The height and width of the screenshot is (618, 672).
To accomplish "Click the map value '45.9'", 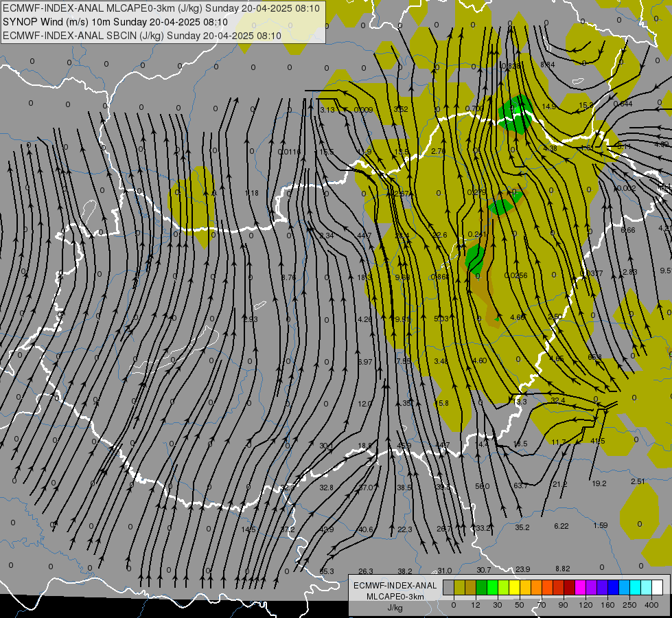I will [x=404, y=446].
